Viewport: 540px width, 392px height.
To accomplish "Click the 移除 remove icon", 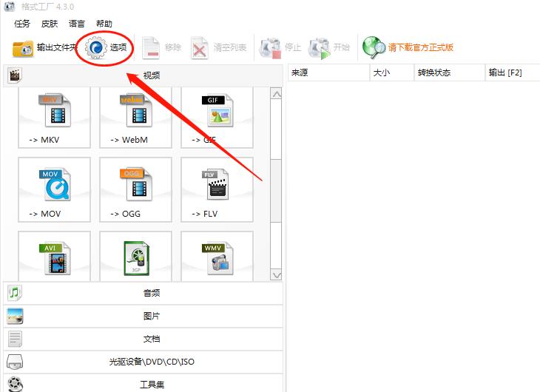I will [150, 48].
